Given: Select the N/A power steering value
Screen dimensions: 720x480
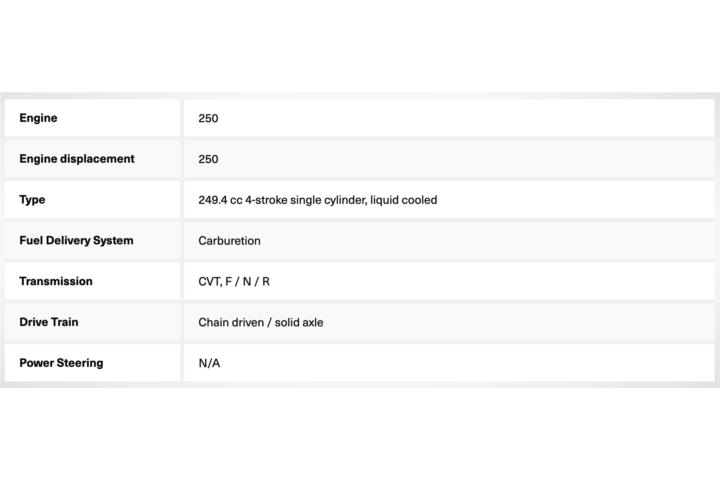Looking at the screenshot, I should 209,363.
